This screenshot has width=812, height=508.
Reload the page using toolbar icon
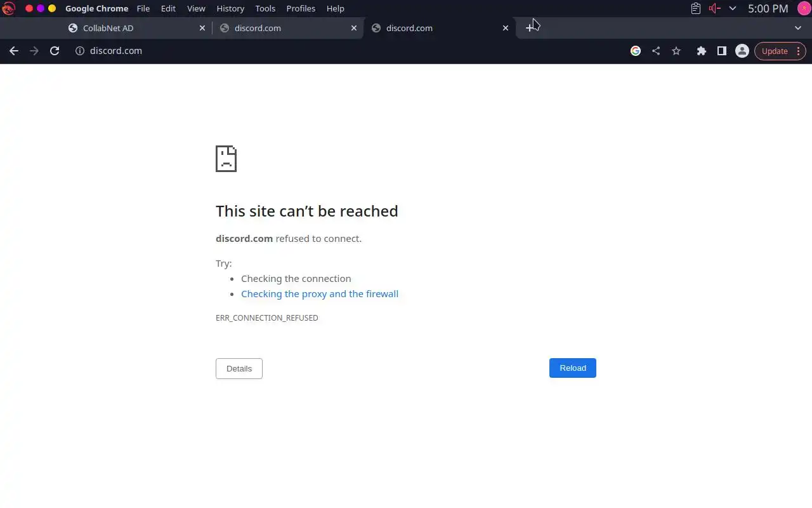pos(55,51)
